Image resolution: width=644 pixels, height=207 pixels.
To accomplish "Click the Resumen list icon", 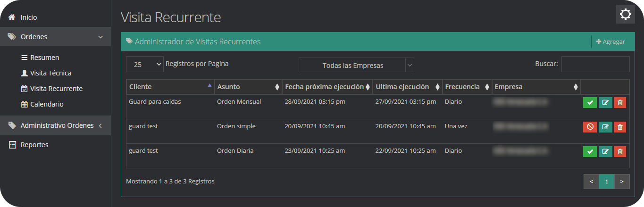I will click(25, 58).
